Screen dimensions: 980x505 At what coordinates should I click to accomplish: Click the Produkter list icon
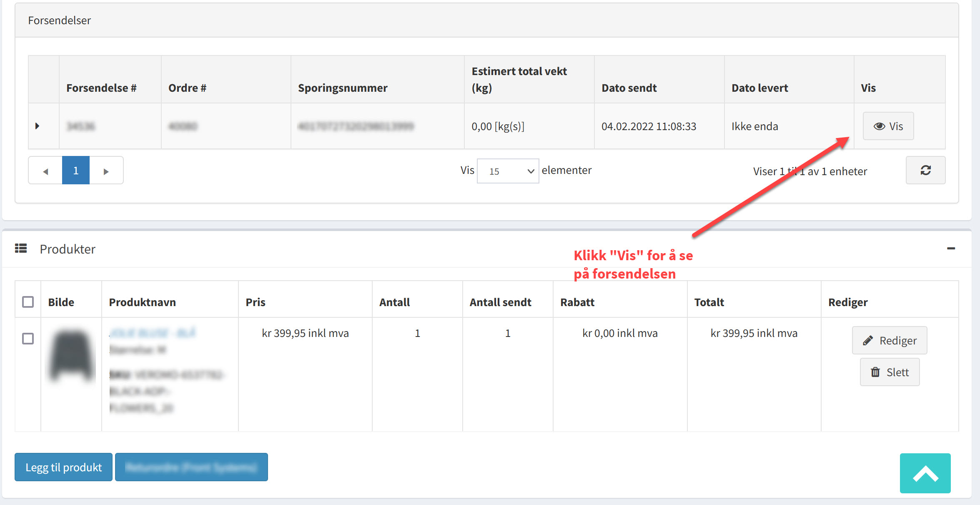[21, 249]
